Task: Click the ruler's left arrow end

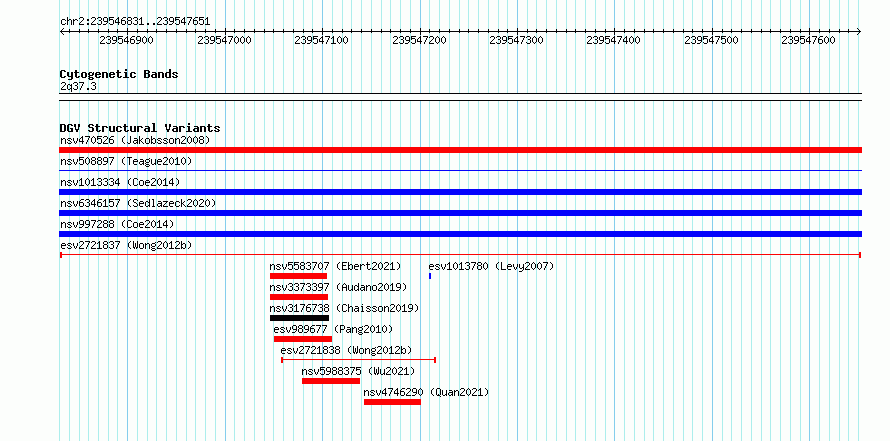Action: pyautogui.click(x=62, y=32)
